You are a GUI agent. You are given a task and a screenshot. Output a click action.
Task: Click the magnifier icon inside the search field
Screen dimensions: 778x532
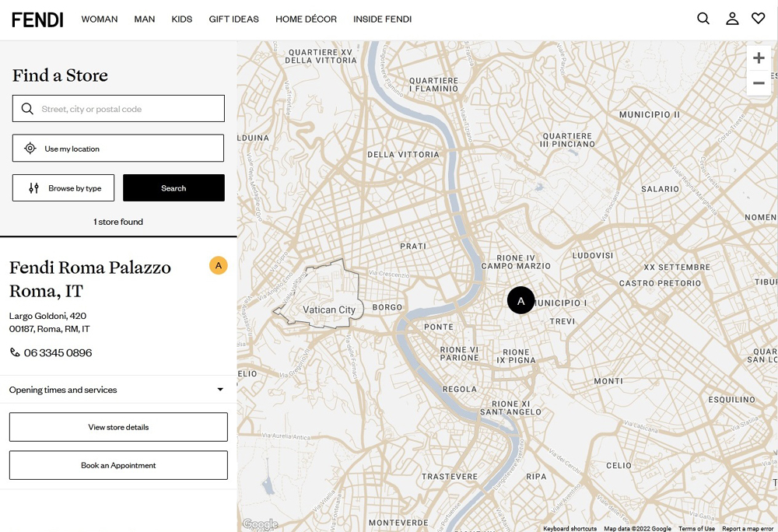[x=27, y=108]
